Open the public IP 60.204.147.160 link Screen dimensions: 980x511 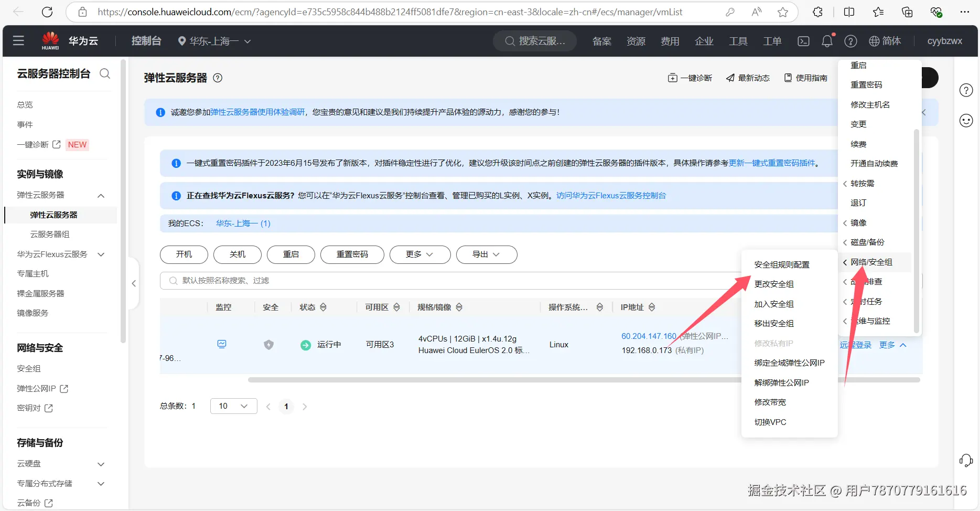click(649, 336)
